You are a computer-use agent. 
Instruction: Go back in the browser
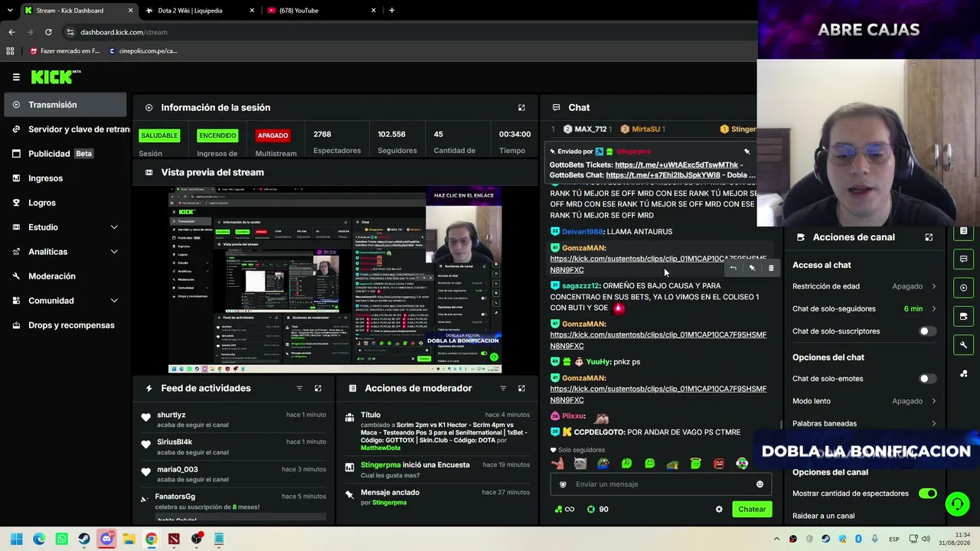pos(11,32)
